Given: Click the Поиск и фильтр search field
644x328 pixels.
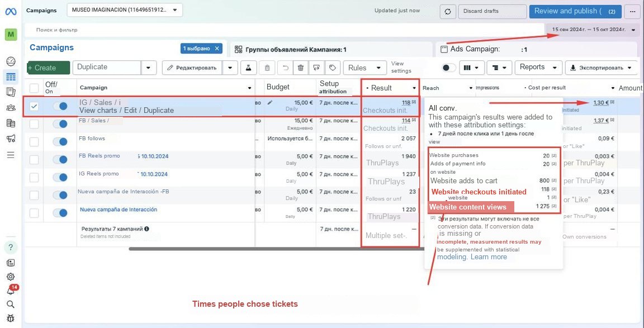Looking at the screenshot, I should [283, 30].
